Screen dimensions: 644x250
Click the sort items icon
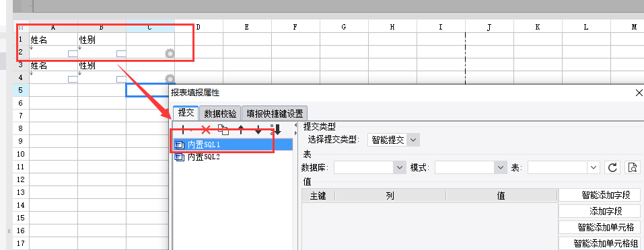276,130
